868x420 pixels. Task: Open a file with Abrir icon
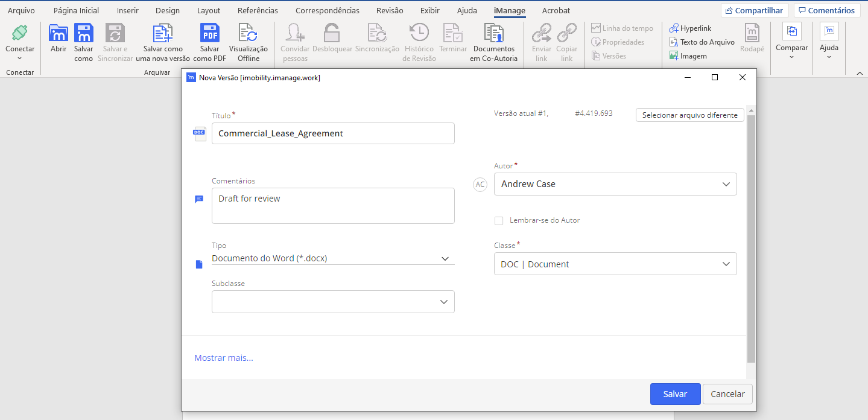(59, 34)
